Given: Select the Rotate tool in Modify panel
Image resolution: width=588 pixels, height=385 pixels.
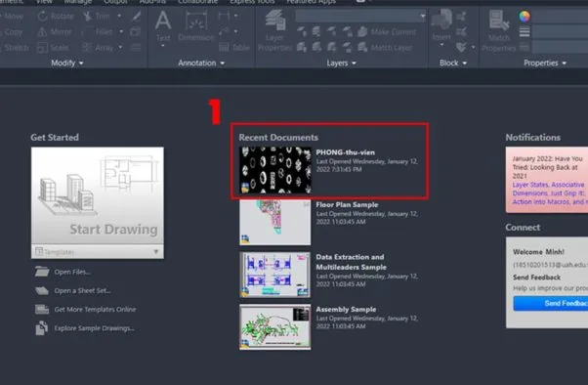Looking at the screenshot, I should [x=56, y=17].
